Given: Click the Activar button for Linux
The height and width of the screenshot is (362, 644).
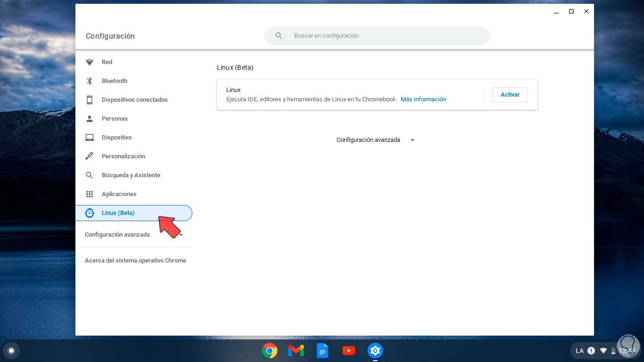Looking at the screenshot, I should (510, 95).
